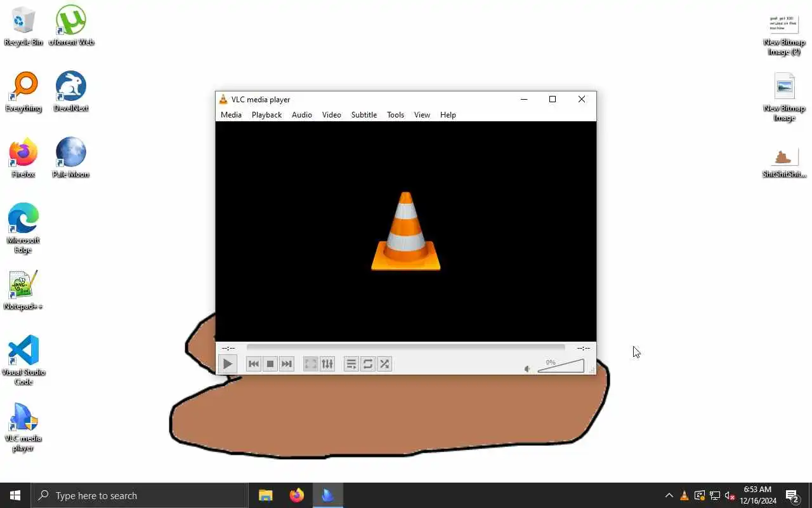812x508 pixels.
Task: Click the muted volume tray icon
Action: point(730,496)
